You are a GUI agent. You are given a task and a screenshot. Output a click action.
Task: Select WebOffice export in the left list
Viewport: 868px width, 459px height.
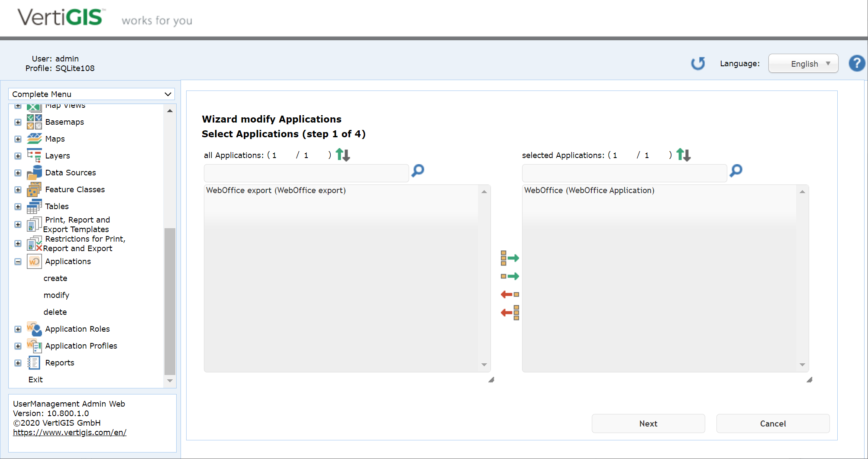(276, 190)
